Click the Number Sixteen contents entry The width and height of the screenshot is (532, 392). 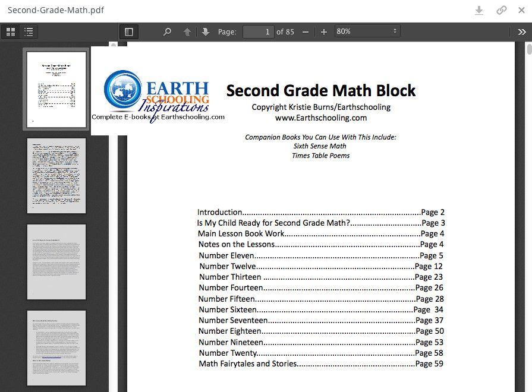[x=320, y=309]
